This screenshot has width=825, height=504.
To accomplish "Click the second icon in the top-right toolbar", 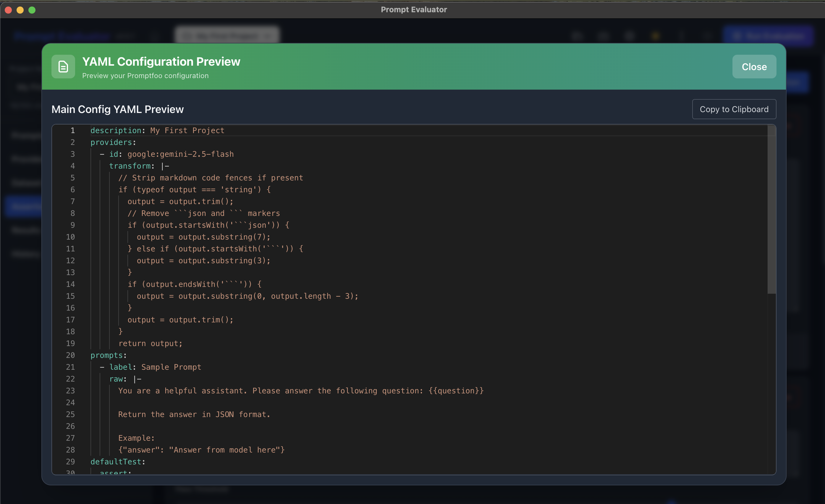I will pos(603,36).
